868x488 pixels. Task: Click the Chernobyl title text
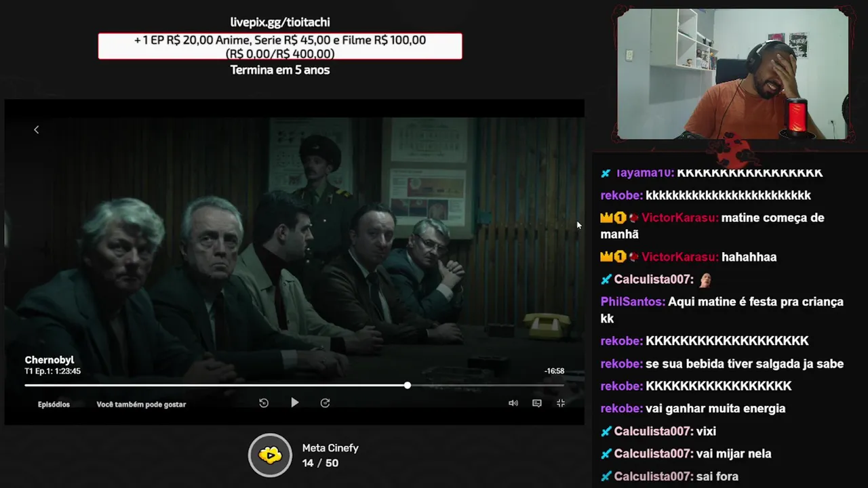[50, 360]
